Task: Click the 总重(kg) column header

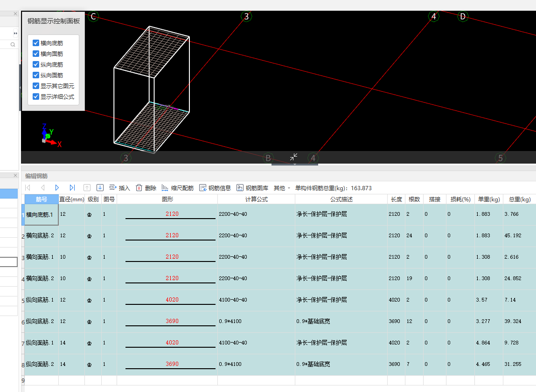Action: (520, 199)
